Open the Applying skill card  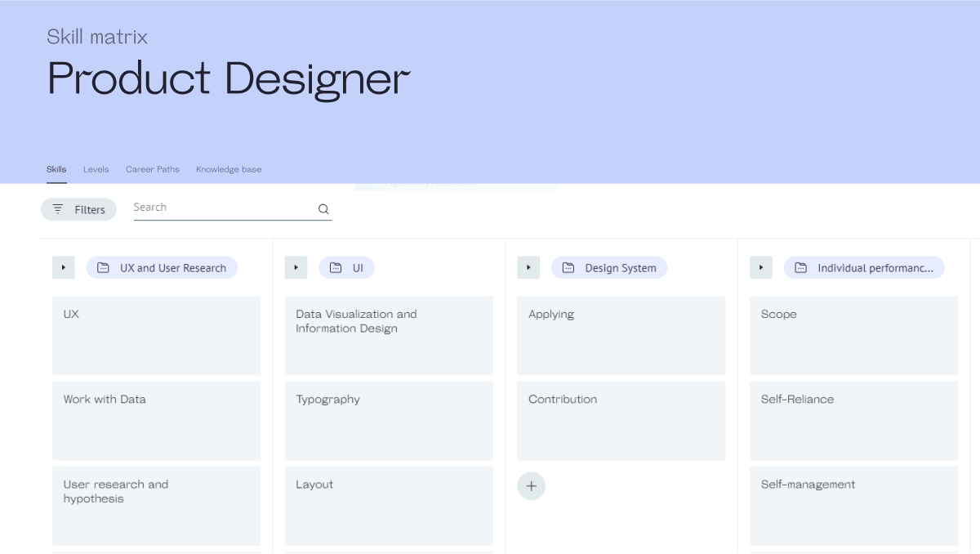pos(621,335)
